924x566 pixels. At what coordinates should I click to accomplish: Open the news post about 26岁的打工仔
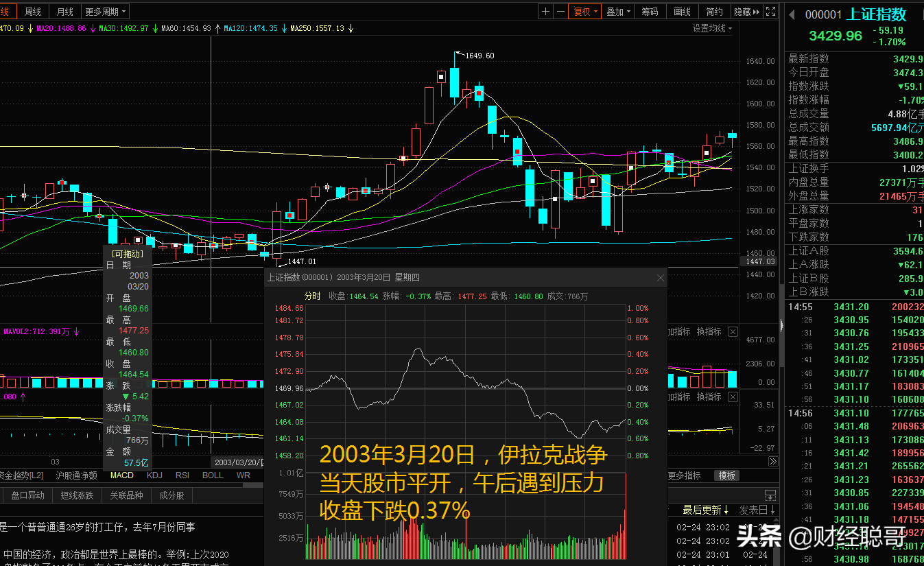(97, 527)
